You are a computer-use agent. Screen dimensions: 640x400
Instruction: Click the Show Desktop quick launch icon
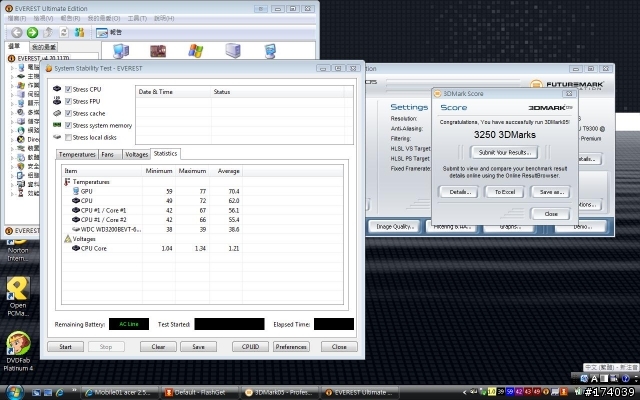[x=36, y=393]
